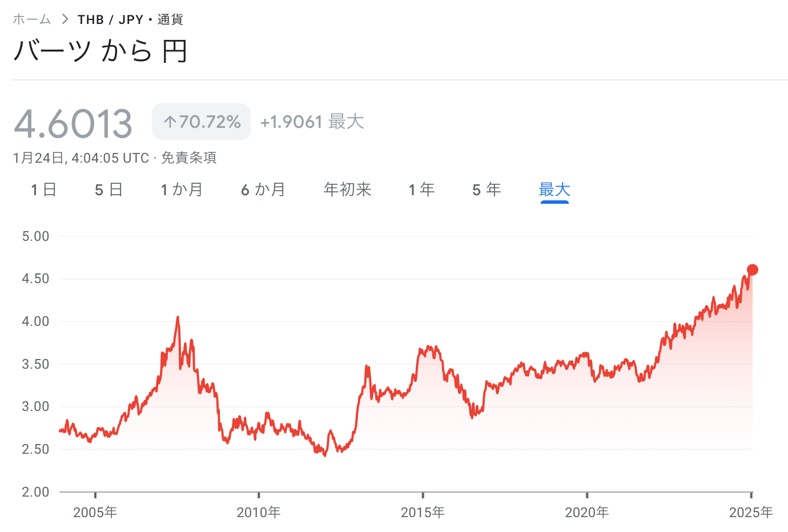The width and height of the screenshot is (788, 532).
Task: Click the 70.72% change badge
Action: click(201, 121)
